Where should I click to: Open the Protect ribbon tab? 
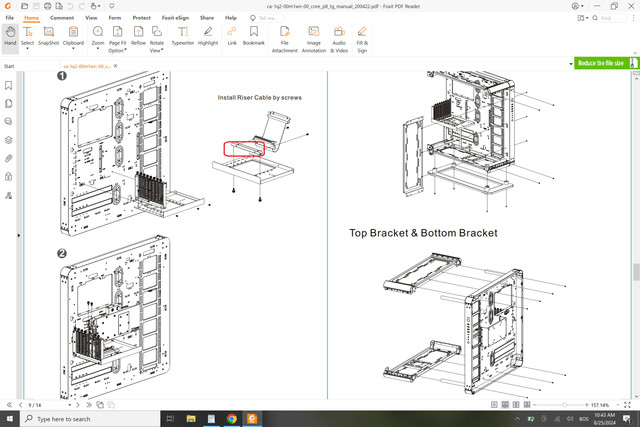pyautogui.click(x=141, y=18)
